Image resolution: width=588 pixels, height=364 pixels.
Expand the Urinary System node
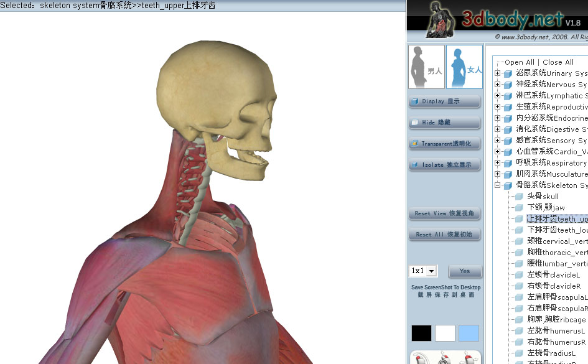(x=498, y=73)
